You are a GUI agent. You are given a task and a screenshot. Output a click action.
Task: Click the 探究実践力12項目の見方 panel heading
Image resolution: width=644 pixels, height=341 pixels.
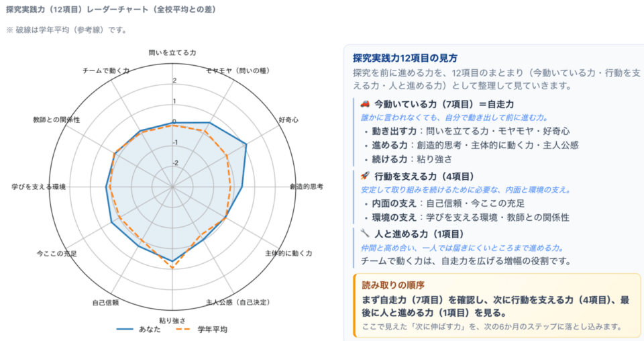pos(405,58)
